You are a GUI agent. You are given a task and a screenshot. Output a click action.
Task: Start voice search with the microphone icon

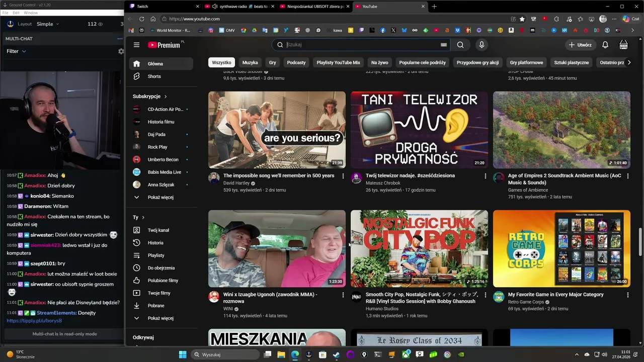click(x=481, y=45)
